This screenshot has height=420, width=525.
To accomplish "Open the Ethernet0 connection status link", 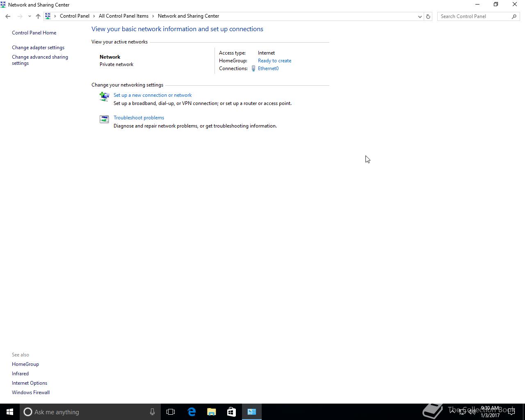I will click(268, 68).
